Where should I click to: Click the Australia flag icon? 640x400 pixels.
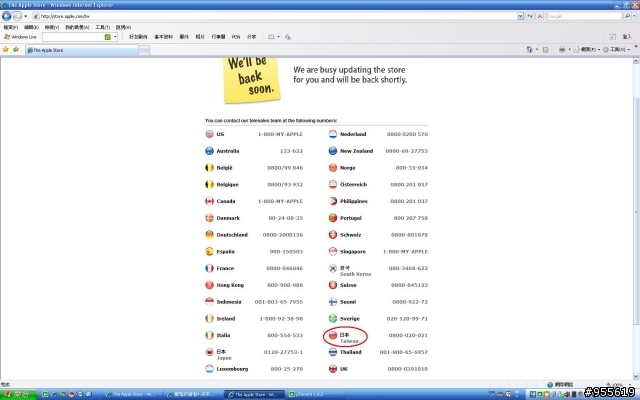click(209, 151)
